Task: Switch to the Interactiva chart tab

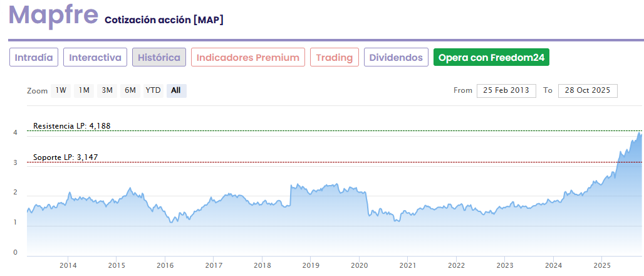Action: tap(95, 58)
